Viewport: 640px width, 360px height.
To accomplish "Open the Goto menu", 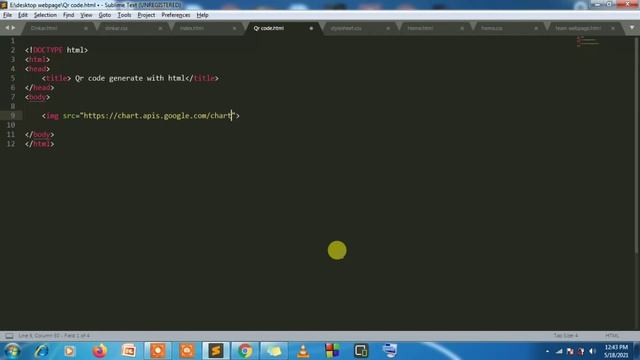I will click(x=105, y=15).
